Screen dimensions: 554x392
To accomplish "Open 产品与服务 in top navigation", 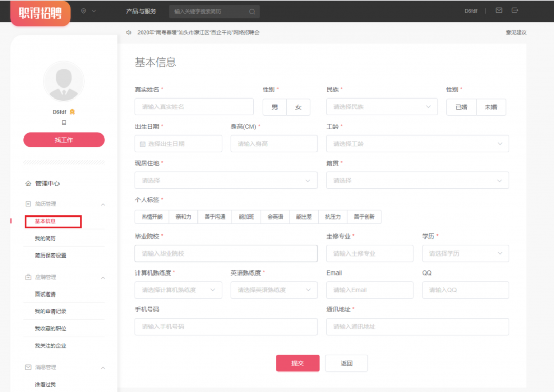I will click(141, 11).
